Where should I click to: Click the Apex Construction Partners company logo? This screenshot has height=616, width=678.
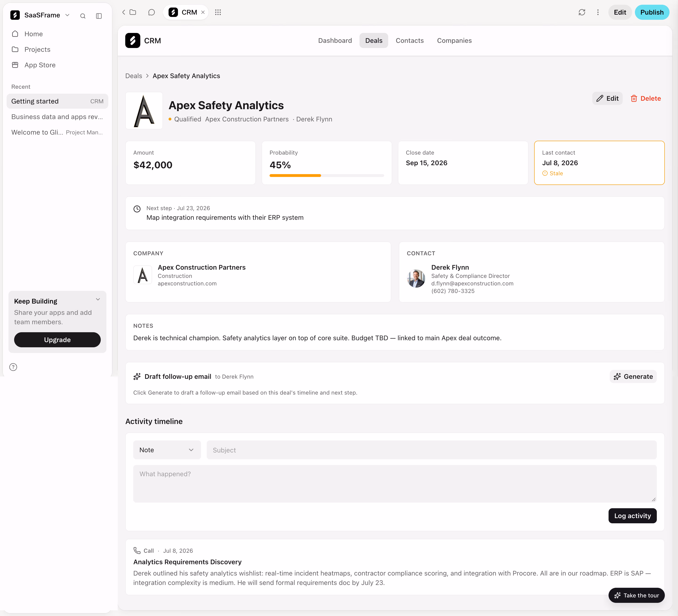pos(143,275)
